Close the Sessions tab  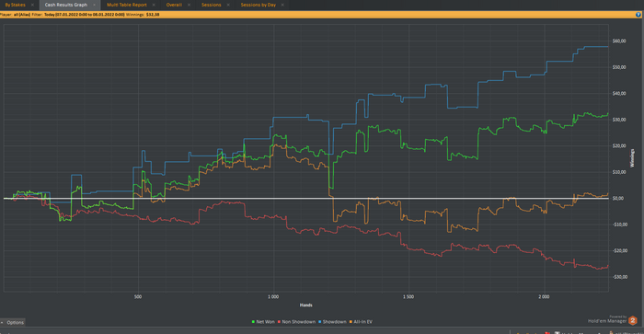click(228, 5)
